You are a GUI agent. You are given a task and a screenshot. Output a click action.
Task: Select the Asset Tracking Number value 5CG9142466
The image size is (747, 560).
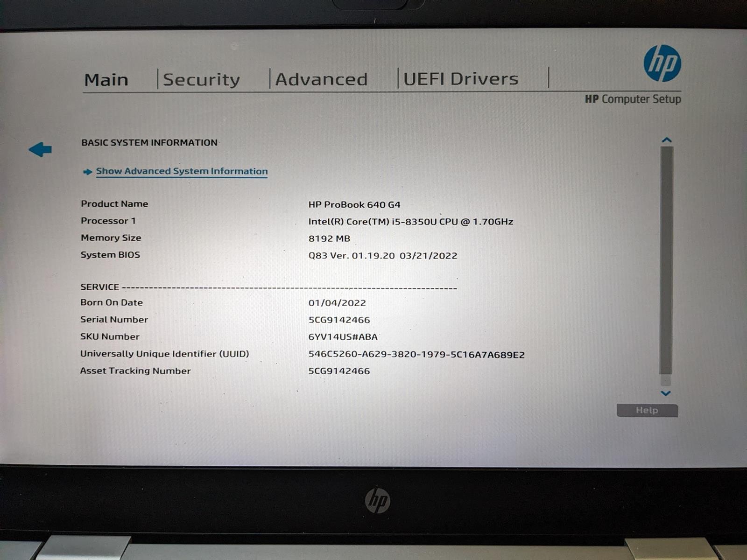click(339, 371)
